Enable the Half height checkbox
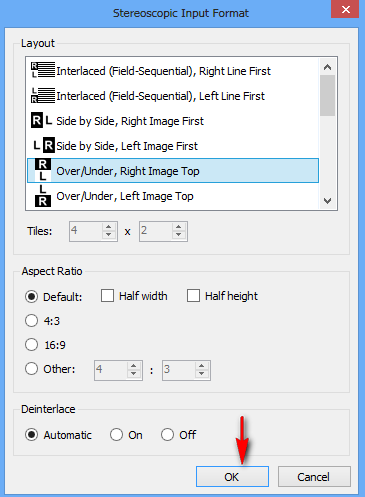This screenshot has height=497, width=365. click(193, 296)
